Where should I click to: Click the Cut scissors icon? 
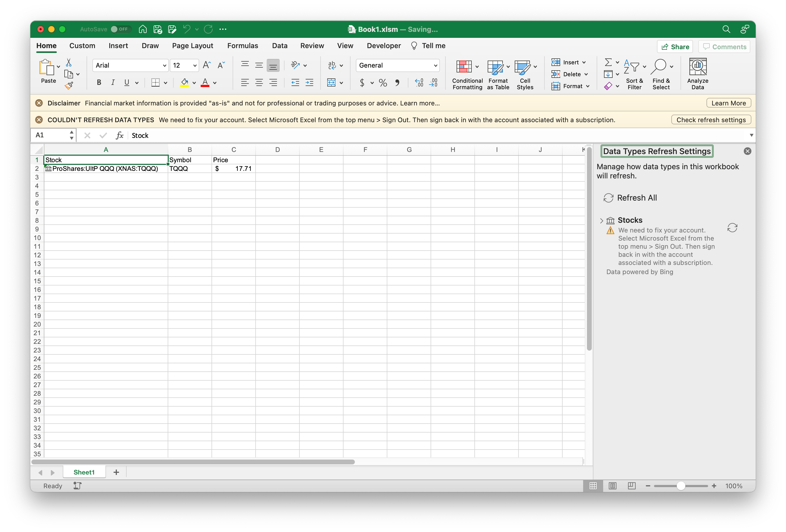coord(69,62)
